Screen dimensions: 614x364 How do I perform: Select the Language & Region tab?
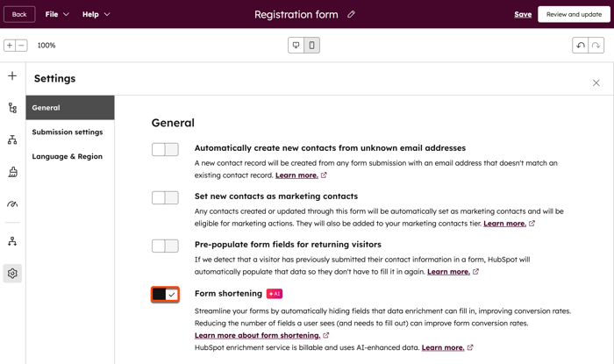[68, 157]
